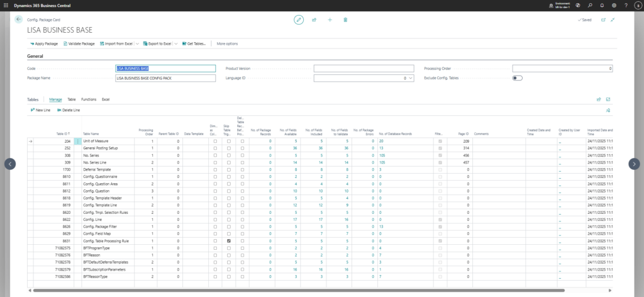Open settings gear in top bar

pos(614,5)
